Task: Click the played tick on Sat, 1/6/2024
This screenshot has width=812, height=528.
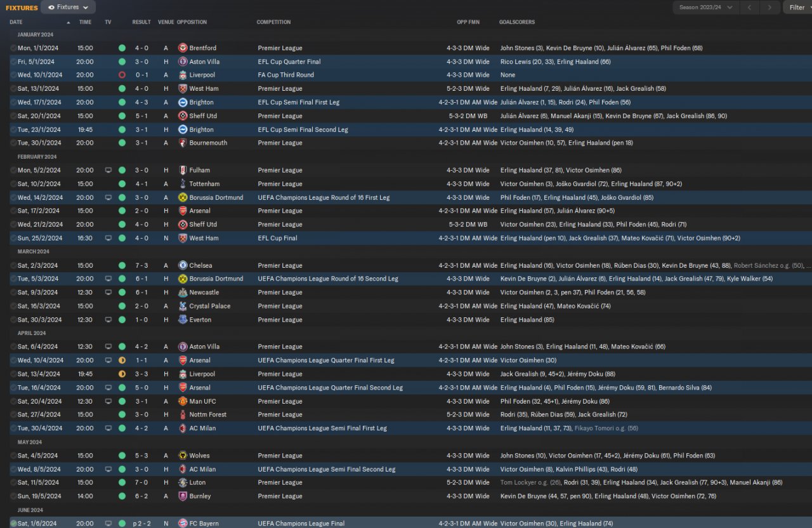Action: pyautogui.click(x=13, y=524)
